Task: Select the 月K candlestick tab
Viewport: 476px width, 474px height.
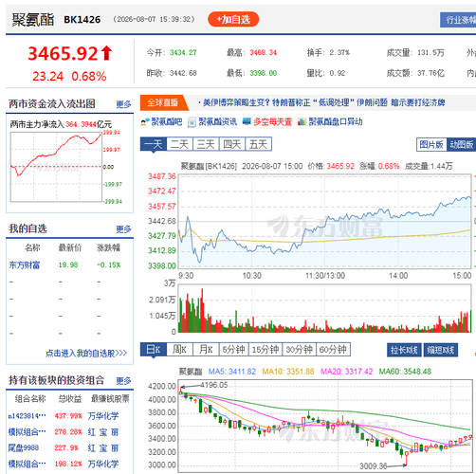Action: (206, 350)
